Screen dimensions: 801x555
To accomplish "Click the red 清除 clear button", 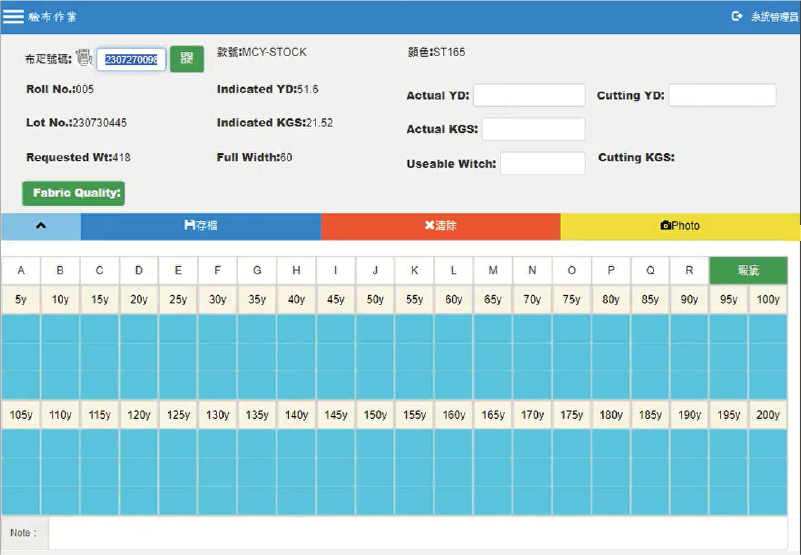I will pyautogui.click(x=440, y=226).
